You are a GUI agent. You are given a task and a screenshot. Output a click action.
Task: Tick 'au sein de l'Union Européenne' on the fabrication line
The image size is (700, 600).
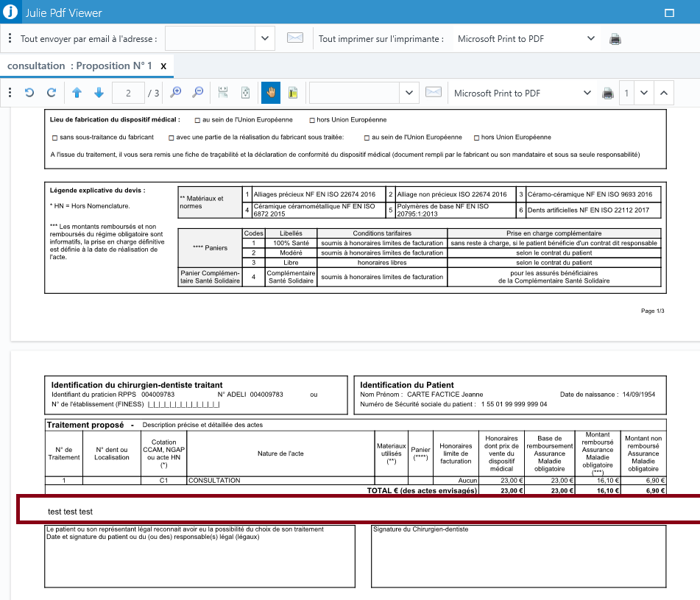(x=197, y=120)
